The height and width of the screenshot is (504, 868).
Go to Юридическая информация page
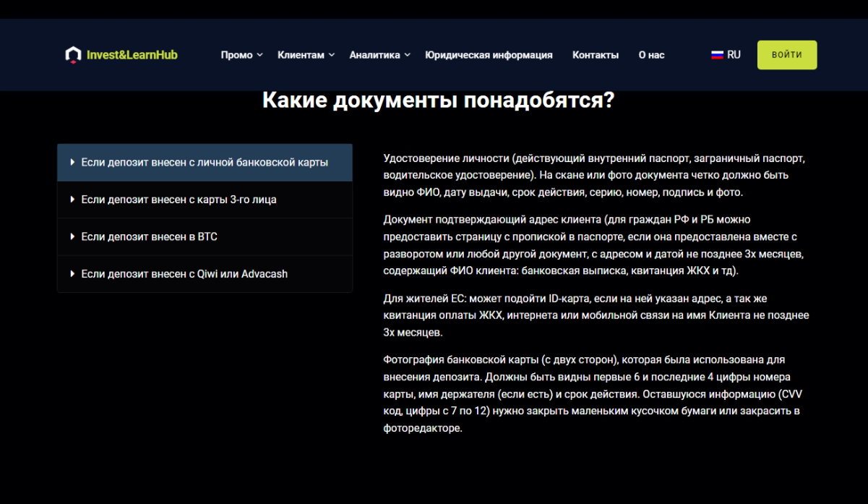(489, 55)
